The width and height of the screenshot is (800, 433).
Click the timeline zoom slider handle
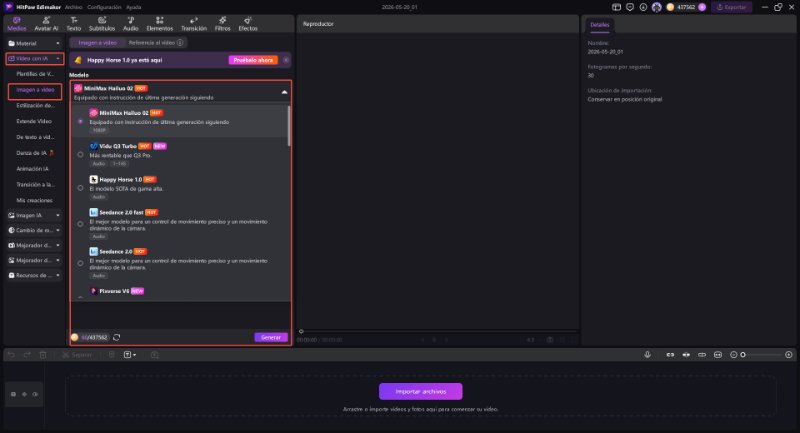pos(743,354)
